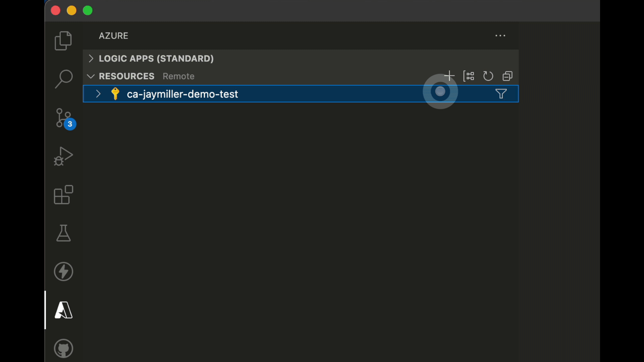The width and height of the screenshot is (644, 362).
Task: Click the AZURE panel title
Action: coord(113,36)
